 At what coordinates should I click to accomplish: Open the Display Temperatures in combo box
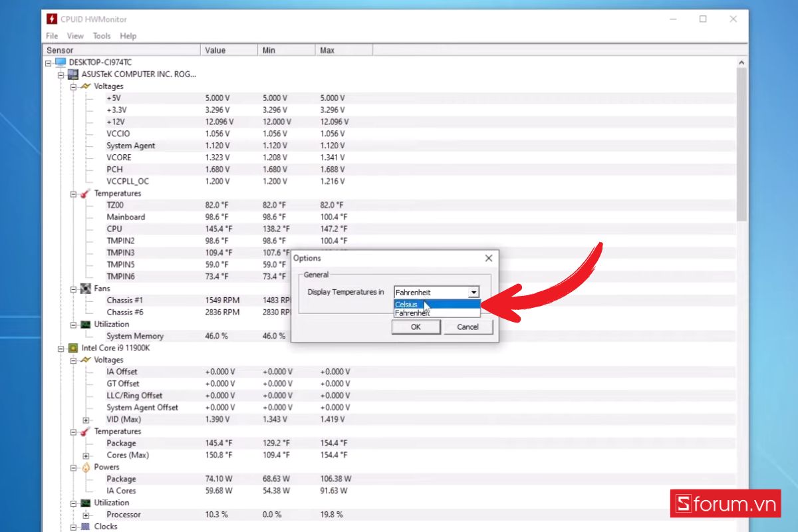pyautogui.click(x=436, y=292)
